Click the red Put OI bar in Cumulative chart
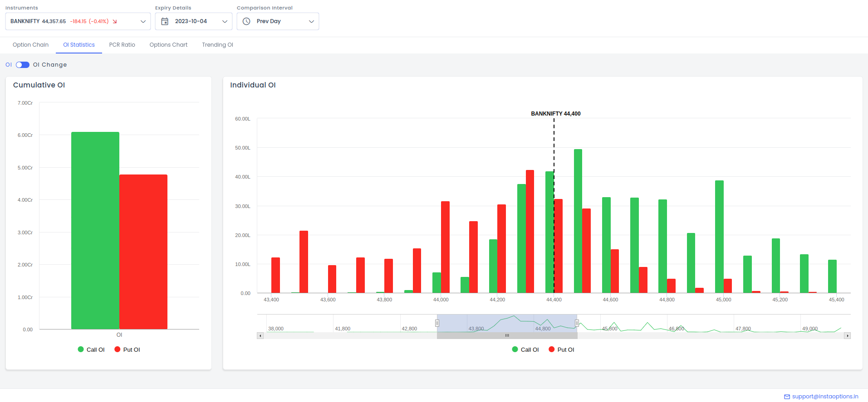The width and height of the screenshot is (868, 402). (x=143, y=252)
